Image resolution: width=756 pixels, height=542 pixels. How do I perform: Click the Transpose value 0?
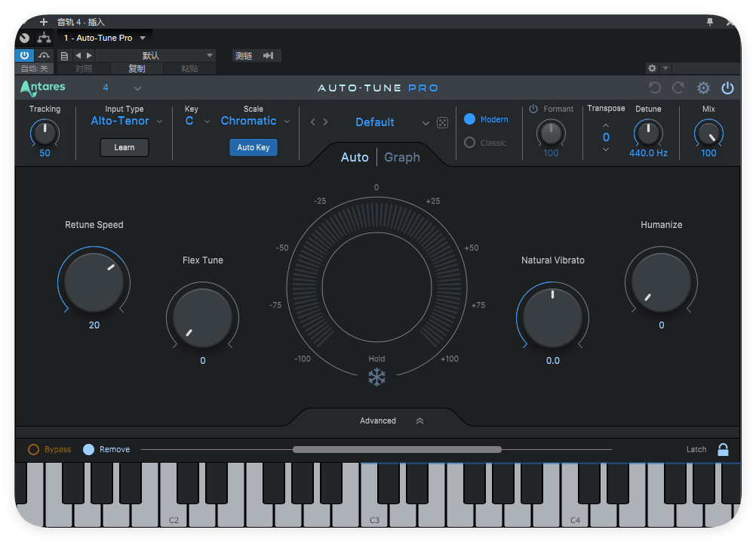tap(606, 137)
